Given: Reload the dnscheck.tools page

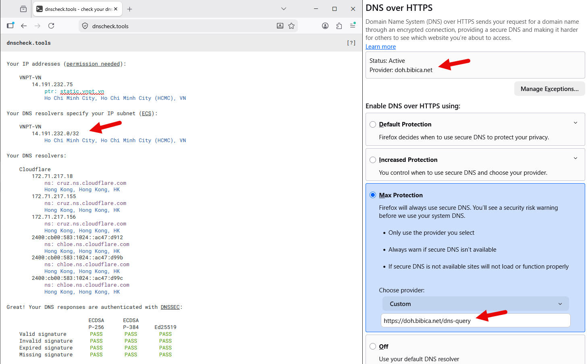Looking at the screenshot, I should tap(51, 26).
